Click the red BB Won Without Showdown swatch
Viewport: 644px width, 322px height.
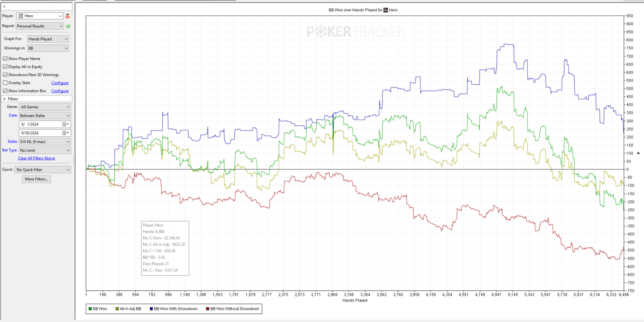(208, 309)
